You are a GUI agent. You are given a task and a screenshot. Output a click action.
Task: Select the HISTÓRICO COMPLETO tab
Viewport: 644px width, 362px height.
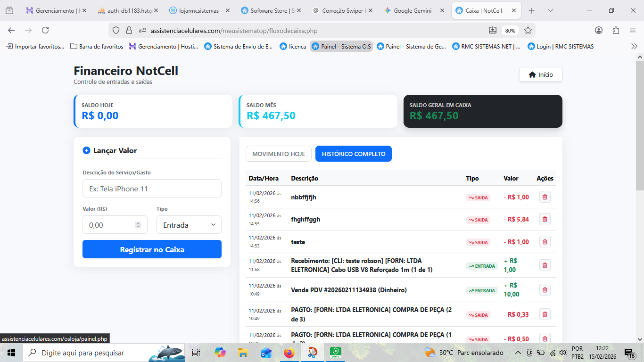(x=353, y=154)
